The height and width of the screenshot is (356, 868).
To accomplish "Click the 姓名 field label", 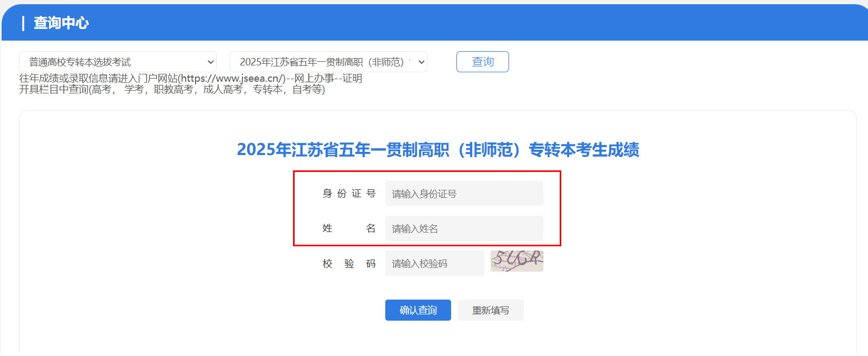I will (349, 228).
